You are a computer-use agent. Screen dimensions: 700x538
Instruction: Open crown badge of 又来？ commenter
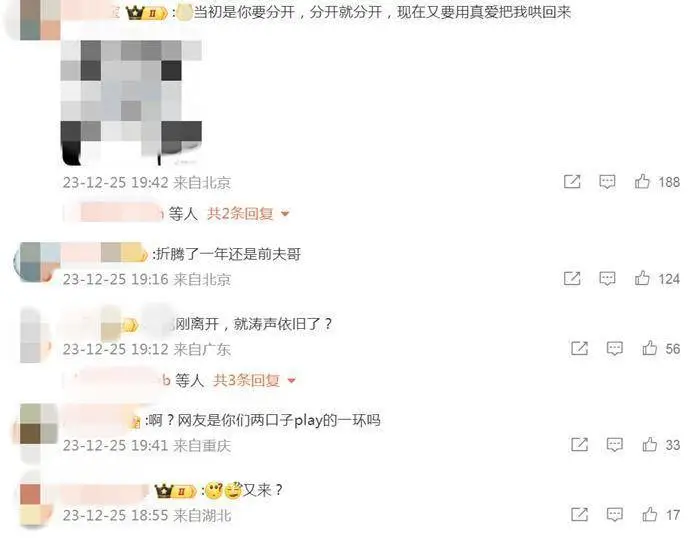(x=175, y=492)
